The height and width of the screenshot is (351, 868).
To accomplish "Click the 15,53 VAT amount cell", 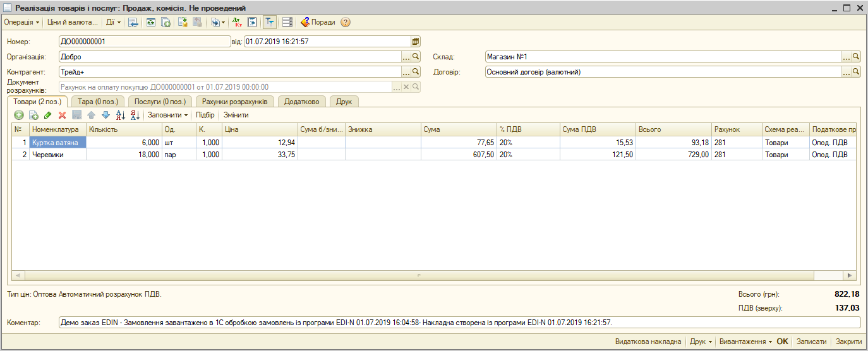I will [x=598, y=143].
